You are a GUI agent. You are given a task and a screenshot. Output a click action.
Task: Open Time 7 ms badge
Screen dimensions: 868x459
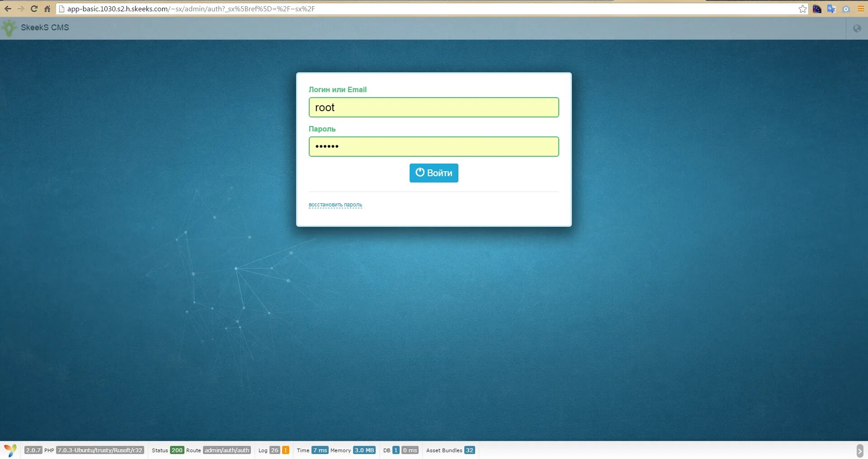coord(320,450)
